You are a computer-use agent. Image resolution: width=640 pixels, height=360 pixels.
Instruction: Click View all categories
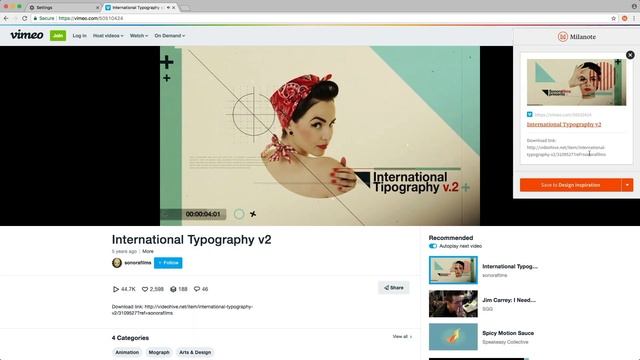click(402, 337)
